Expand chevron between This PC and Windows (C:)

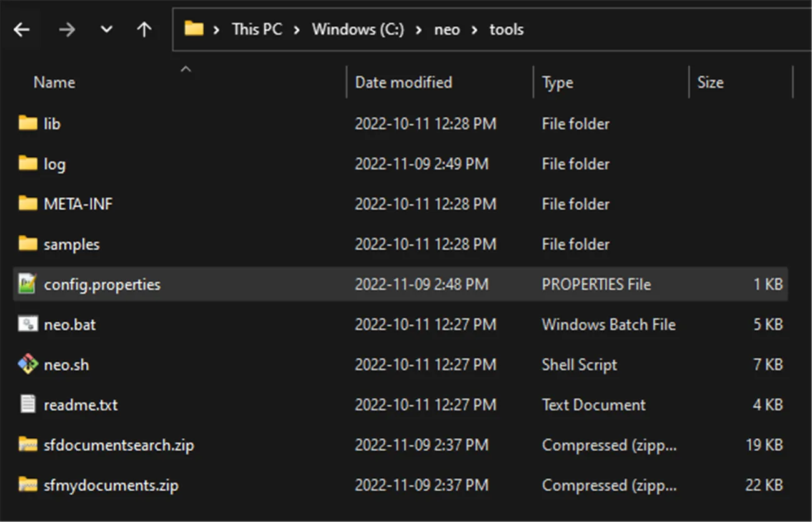click(x=297, y=29)
